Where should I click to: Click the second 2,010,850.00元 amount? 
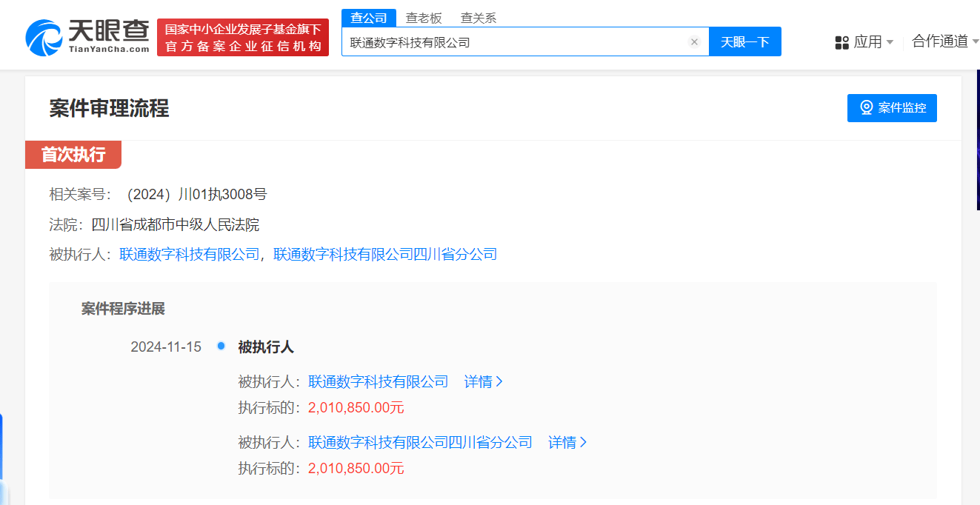tap(356, 469)
